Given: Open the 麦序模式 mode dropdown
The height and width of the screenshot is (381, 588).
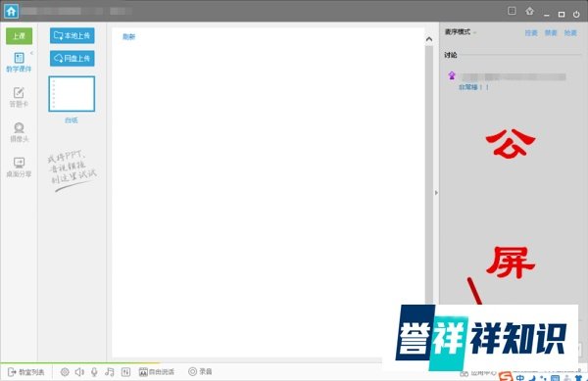Looking at the screenshot, I should (461, 32).
